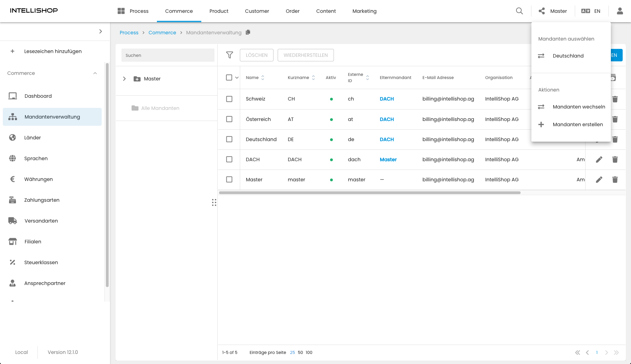Open Master parent link in DACH row

point(388,159)
